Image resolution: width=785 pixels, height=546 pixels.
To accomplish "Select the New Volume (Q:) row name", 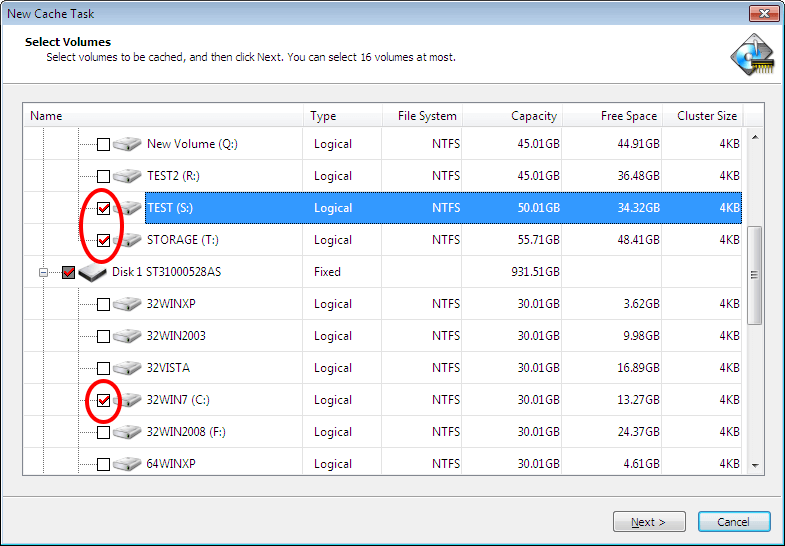I will pos(192,144).
